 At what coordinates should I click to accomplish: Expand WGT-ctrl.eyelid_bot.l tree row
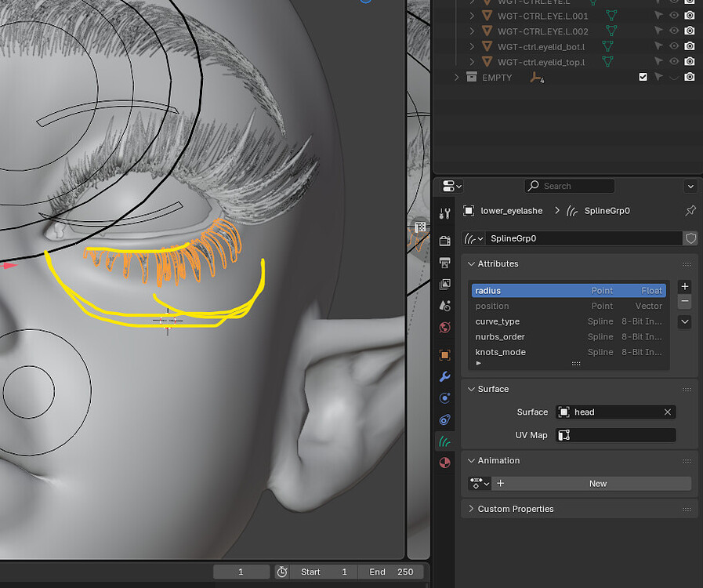[x=472, y=46]
